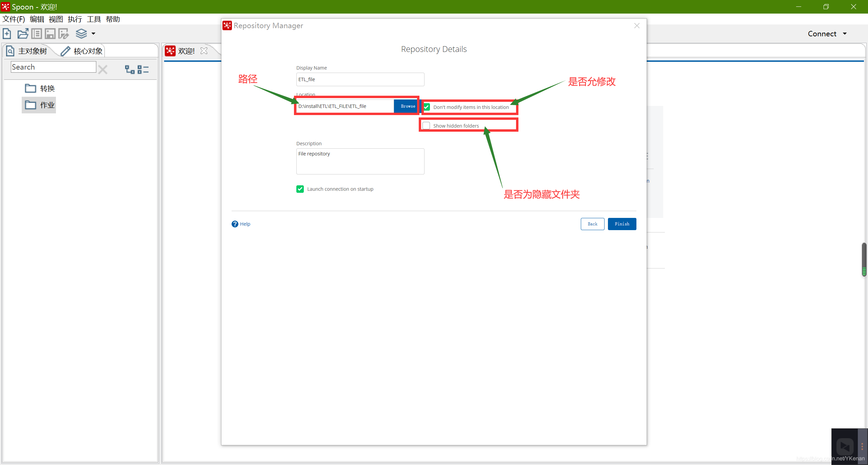Select 文件 menu in menu bar

click(13, 19)
